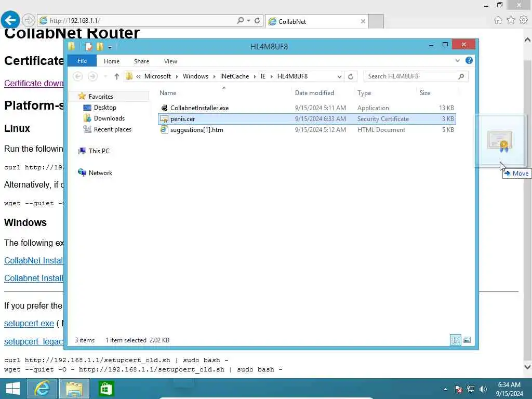This screenshot has width=532, height=399.
Task: Close the CollabNet browser tab
Action: pyautogui.click(x=363, y=21)
